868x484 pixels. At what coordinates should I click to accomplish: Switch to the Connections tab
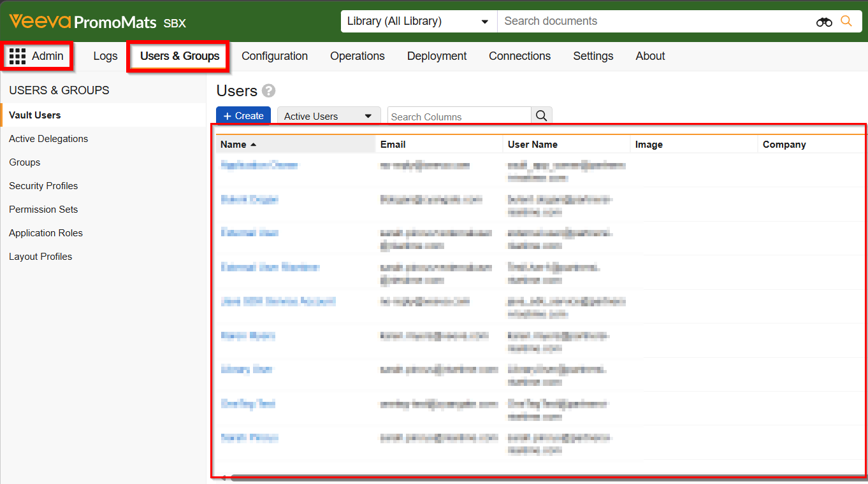point(520,56)
